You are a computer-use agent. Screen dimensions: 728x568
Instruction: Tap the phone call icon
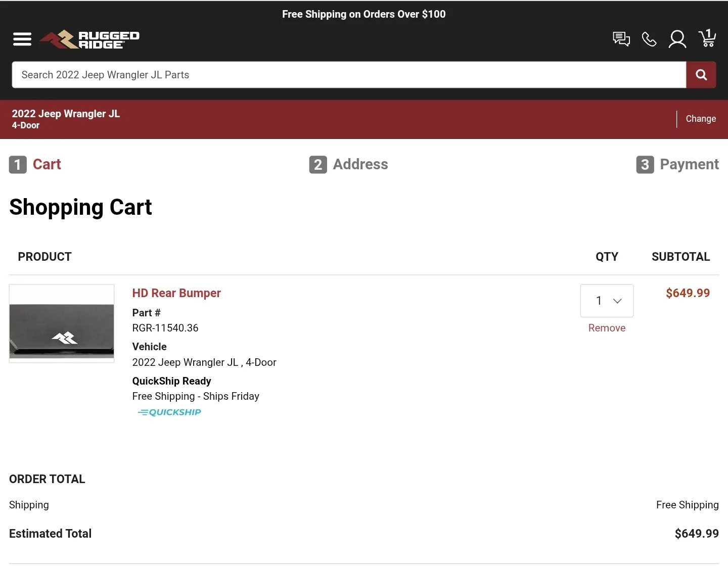[649, 39]
